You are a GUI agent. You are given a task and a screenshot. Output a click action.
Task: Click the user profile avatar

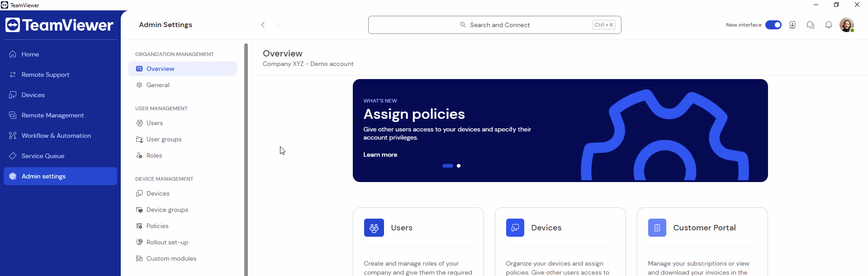click(847, 25)
